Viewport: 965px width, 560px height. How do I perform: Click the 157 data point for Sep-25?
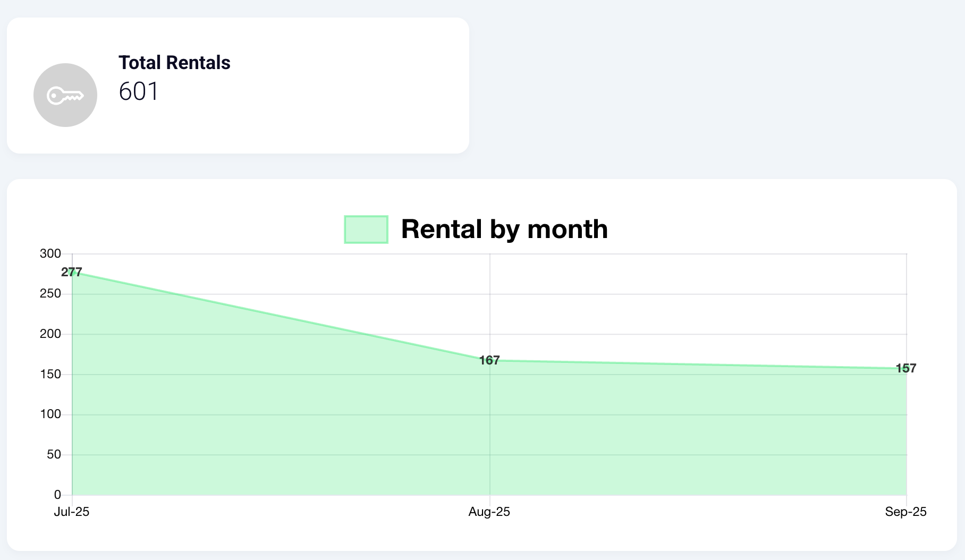pyautogui.click(x=906, y=369)
